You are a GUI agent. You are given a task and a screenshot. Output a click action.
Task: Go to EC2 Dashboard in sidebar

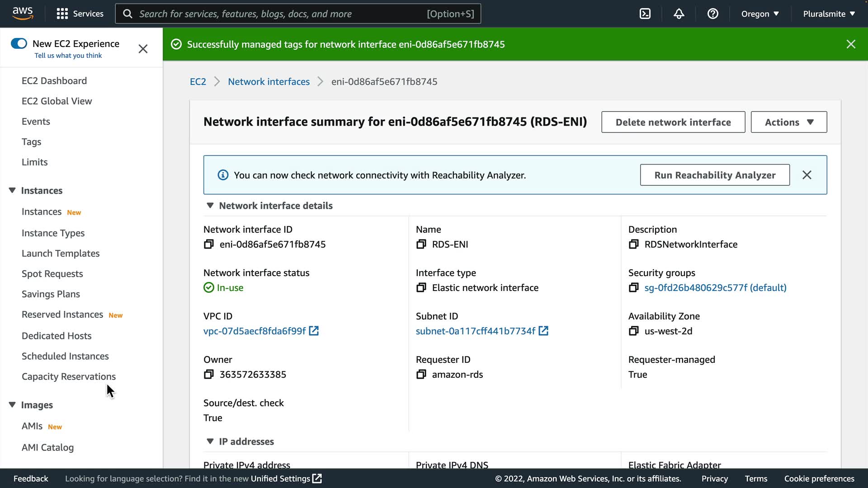(54, 81)
